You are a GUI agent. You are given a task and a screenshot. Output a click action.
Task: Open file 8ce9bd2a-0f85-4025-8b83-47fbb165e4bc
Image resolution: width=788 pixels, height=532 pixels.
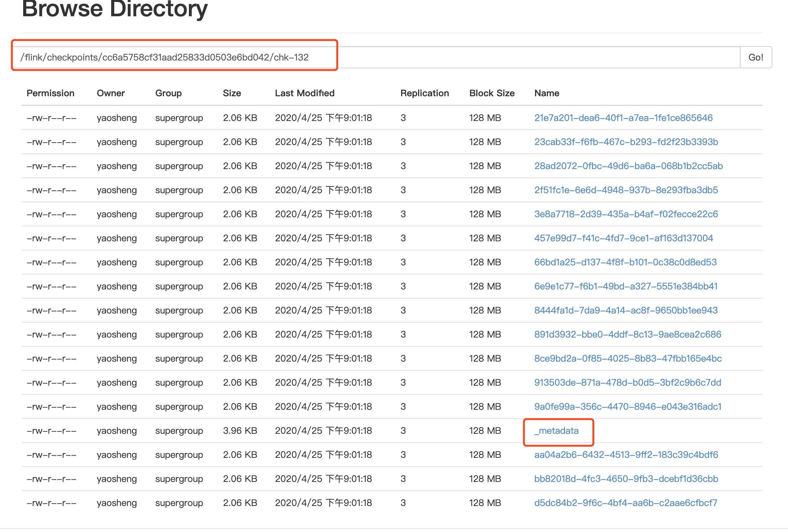[x=628, y=358]
